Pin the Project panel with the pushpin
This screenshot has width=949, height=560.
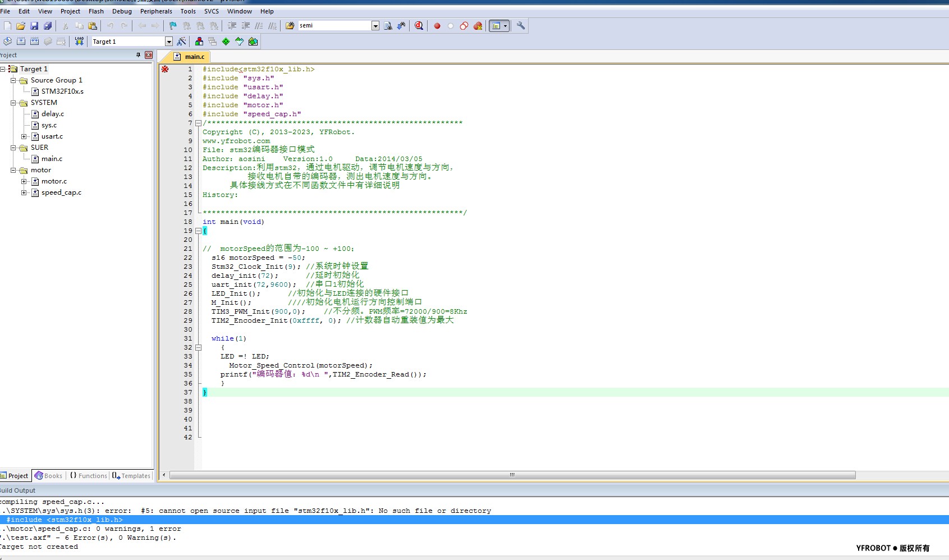[x=138, y=55]
